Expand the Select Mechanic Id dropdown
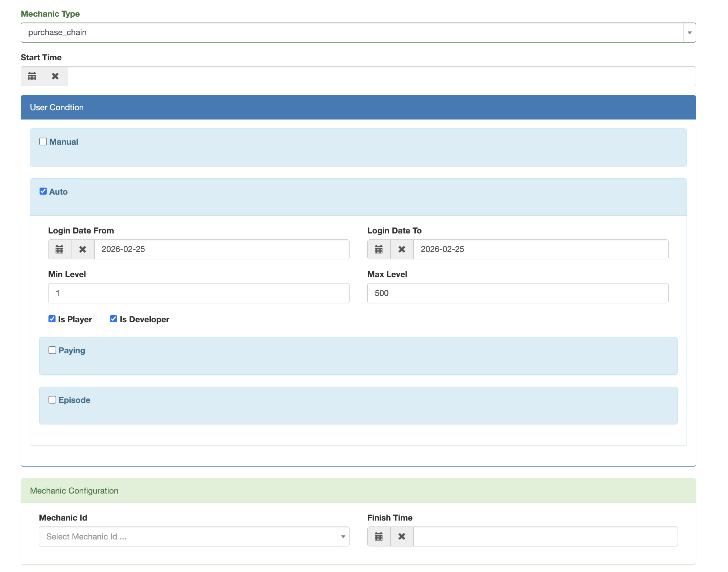Viewport: 728px width, 572px height. click(x=343, y=536)
